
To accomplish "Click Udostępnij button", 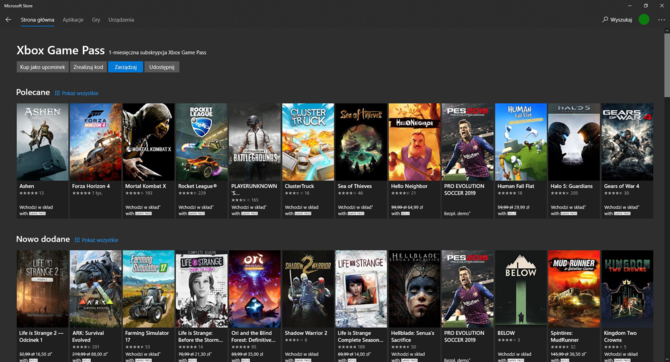I will click(x=162, y=67).
